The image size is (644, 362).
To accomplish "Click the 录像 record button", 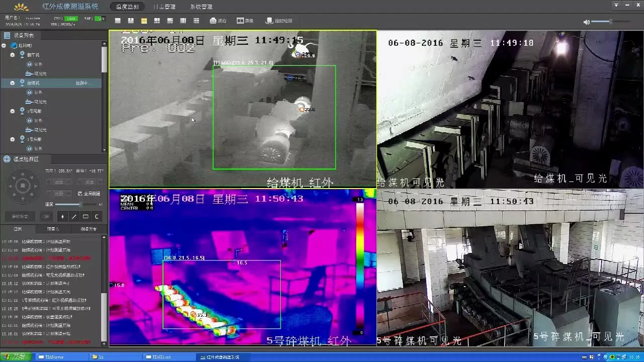I will tap(245, 21).
